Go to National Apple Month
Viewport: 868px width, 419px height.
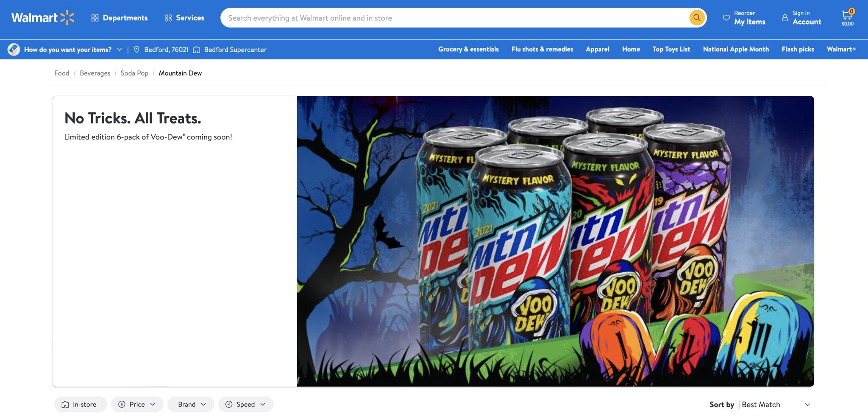coord(736,49)
